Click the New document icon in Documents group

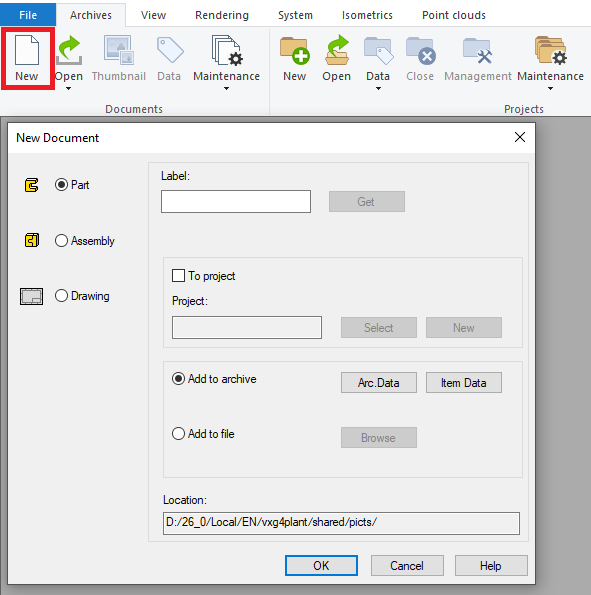pos(27,50)
